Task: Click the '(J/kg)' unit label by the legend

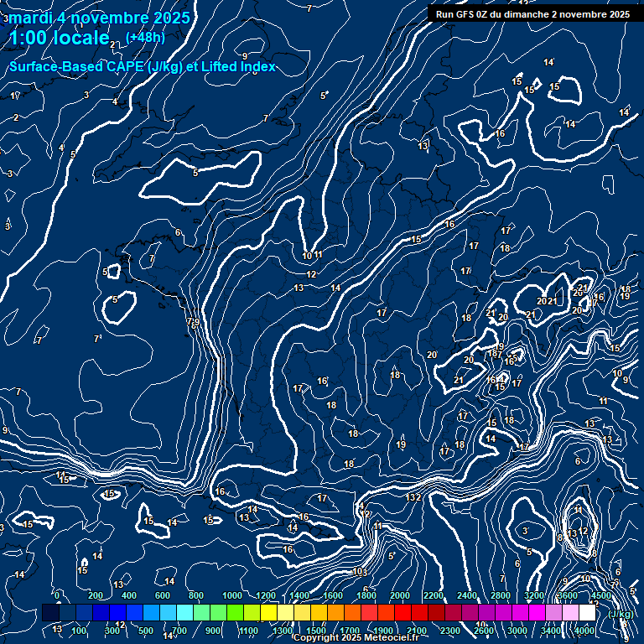Action: click(x=621, y=614)
